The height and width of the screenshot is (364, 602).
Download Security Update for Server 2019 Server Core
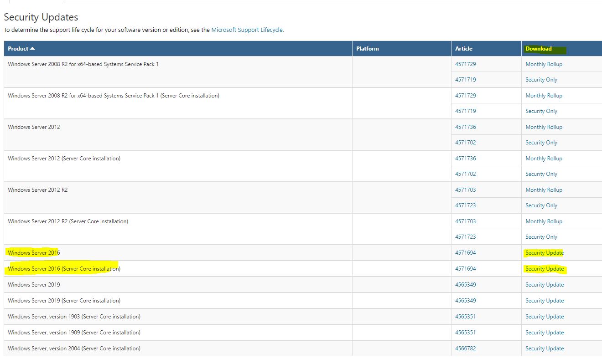coord(545,301)
